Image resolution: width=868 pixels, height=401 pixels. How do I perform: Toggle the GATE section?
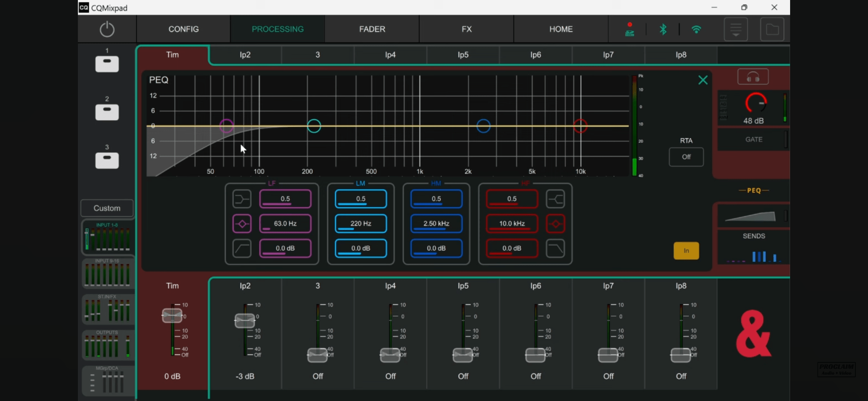point(753,140)
